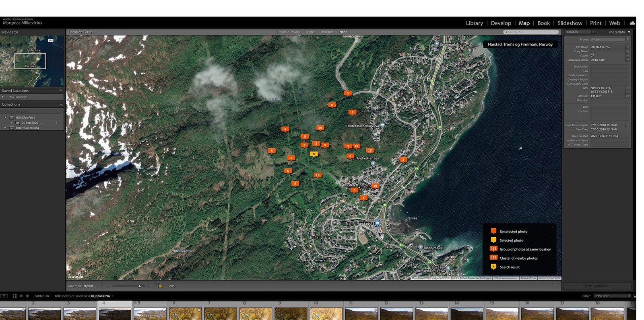644x320 pixels.
Task: Click the Date Time Original action button
Action: (x=627, y=125)
